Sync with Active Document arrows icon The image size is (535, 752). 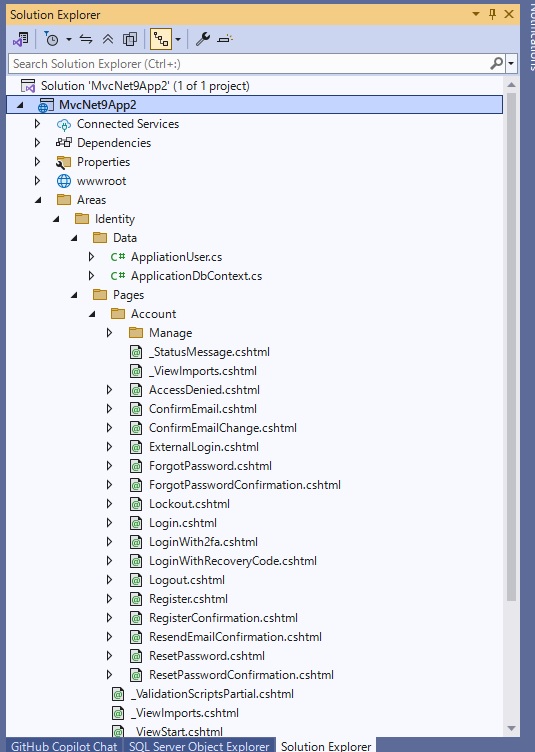coord(86,39)
